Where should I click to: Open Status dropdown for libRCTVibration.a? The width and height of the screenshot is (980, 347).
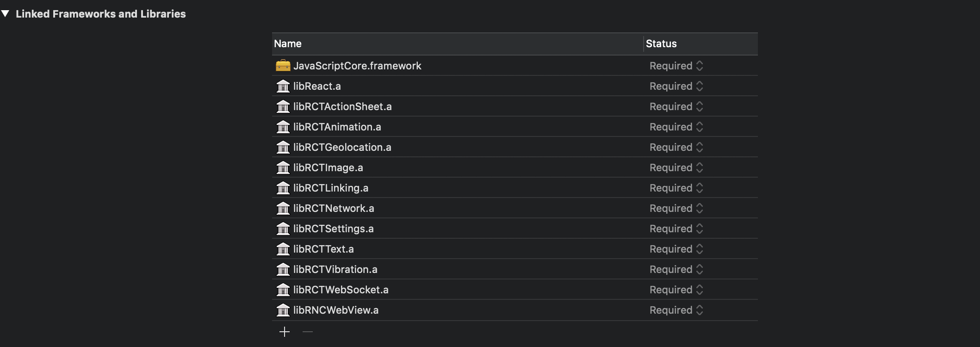coord(676,269)
